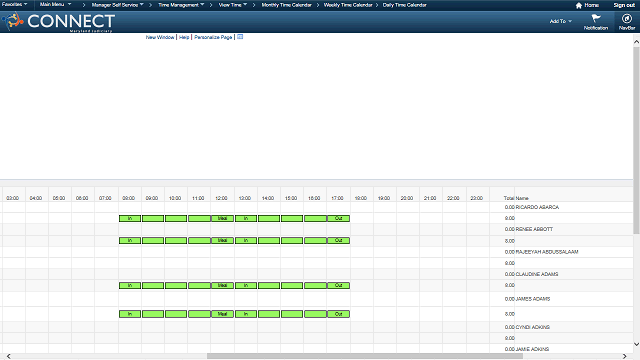Click the Out block under Ricardo Abarca
Screen dimensions: 640x360
pyautogui.click(x=338, y=218)
